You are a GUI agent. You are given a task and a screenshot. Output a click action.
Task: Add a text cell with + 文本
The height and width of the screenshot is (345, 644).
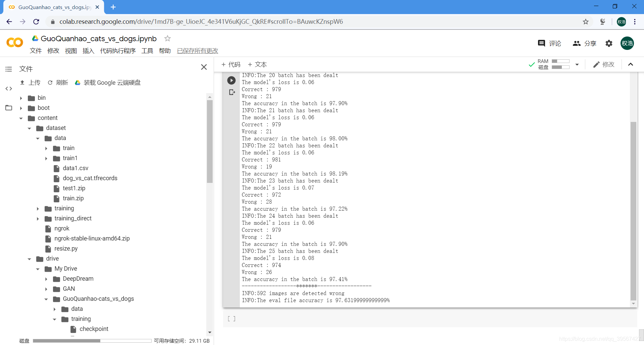pos(257,64)
